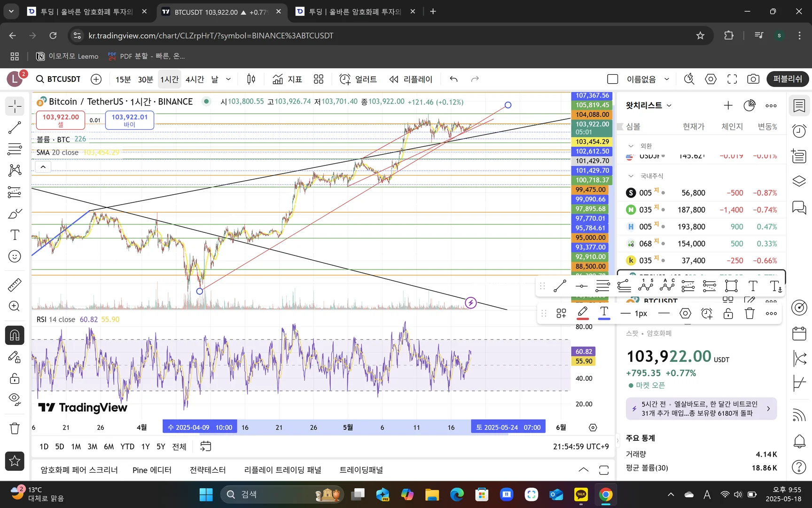Change drawing text color blue T
The height and width of the screenshot is (508, 812).
(x=604, y=313)
